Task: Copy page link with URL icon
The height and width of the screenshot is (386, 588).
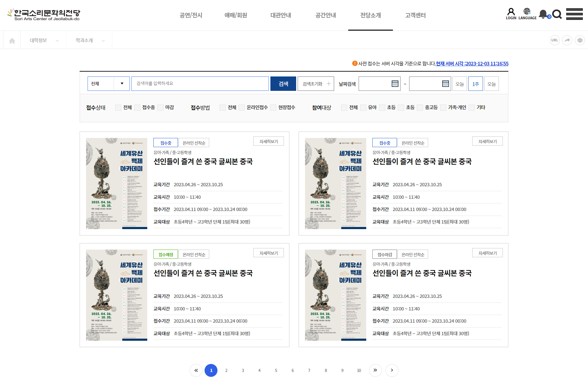Action: [x=555, y=40]
